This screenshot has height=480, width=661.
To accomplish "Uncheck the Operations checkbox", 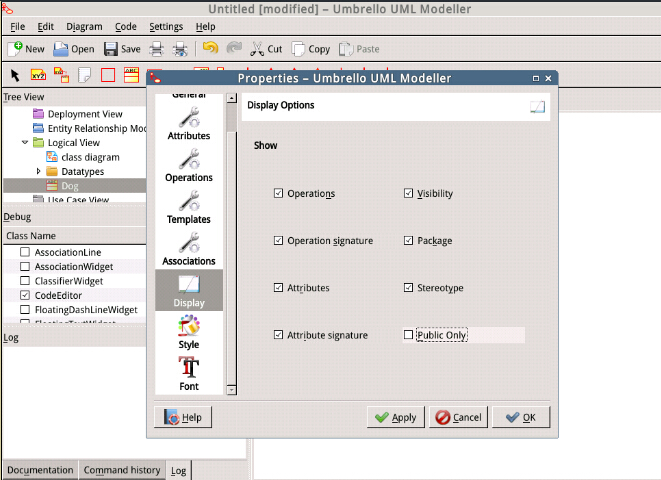I will [278, 193].
